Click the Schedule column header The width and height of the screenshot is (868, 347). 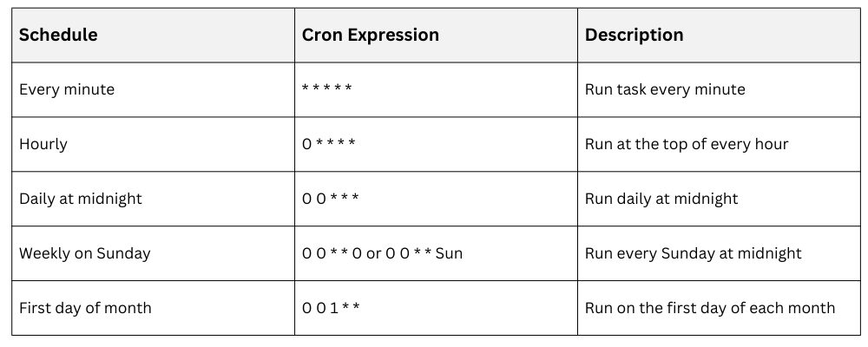pos(58,36)
